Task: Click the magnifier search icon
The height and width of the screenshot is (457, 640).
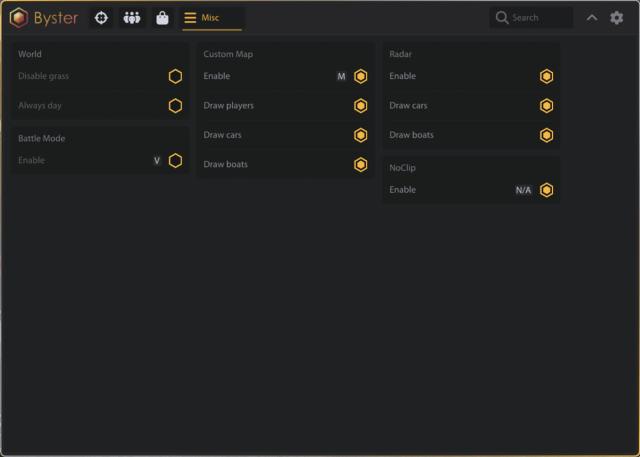Action: point(502,18)
